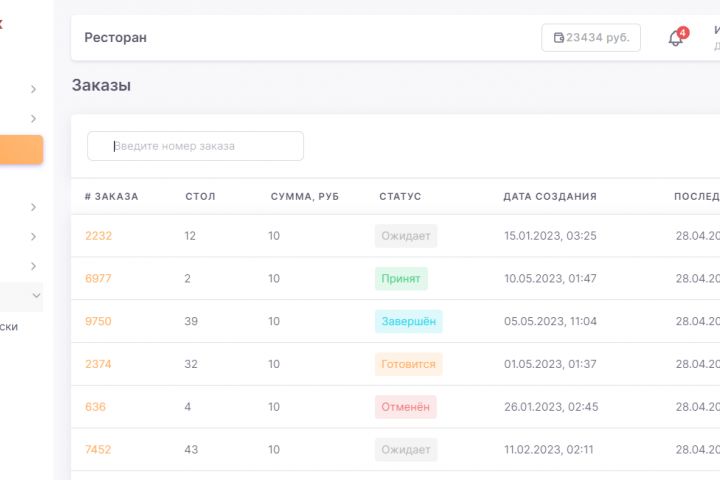Open order number 636
Screen dimensions: 720x480
coord(95,407)
